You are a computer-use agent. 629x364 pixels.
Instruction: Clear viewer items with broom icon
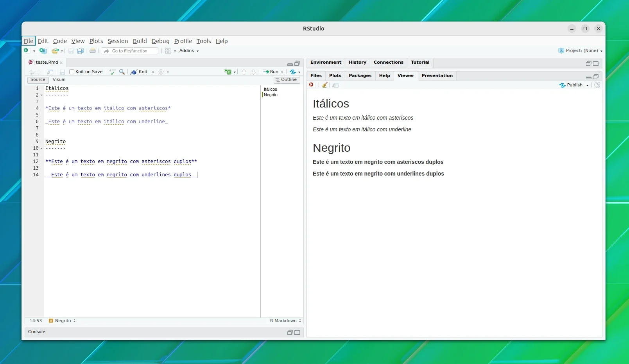(325, 85)
